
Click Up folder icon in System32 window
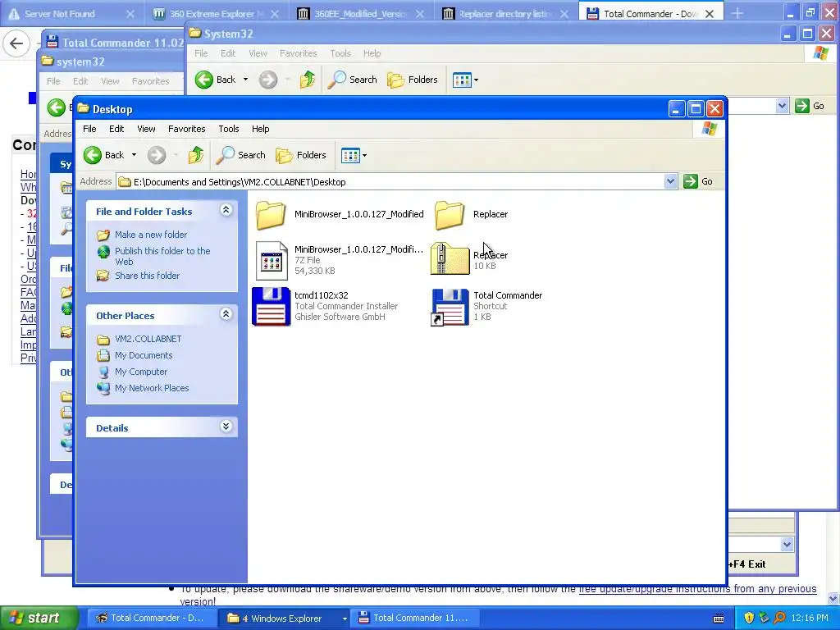click(308, 80)
